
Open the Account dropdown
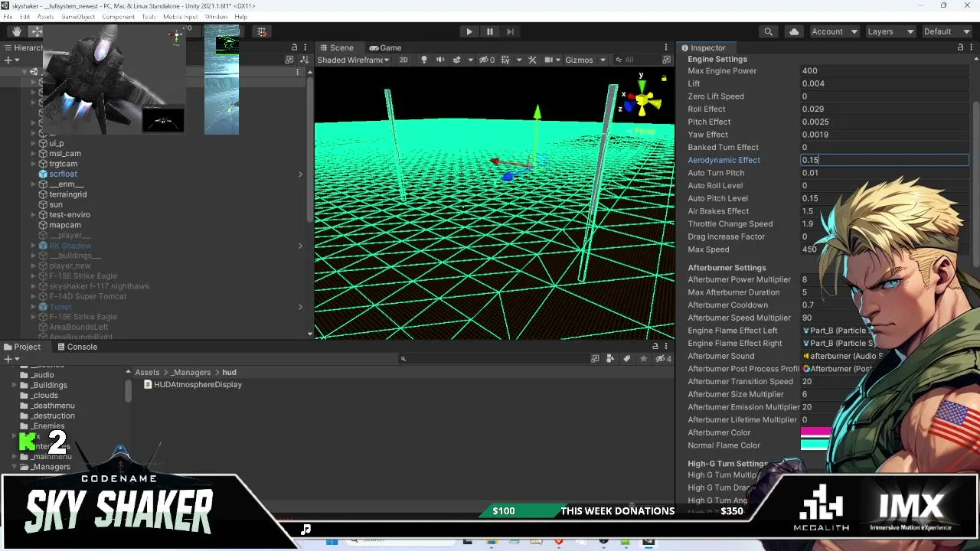coord(834,31)
